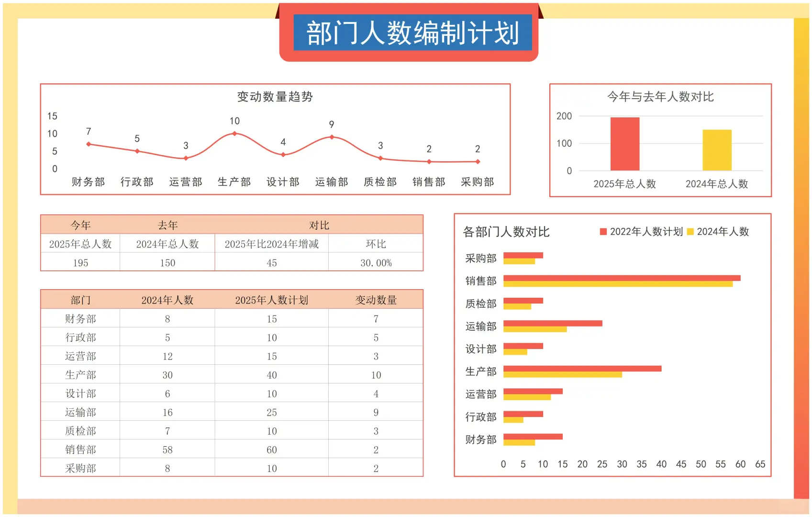The height and width of the screenshot is (517, 812).
Task: Select the 变动数量 header in department table
Action: click(376, 300)
